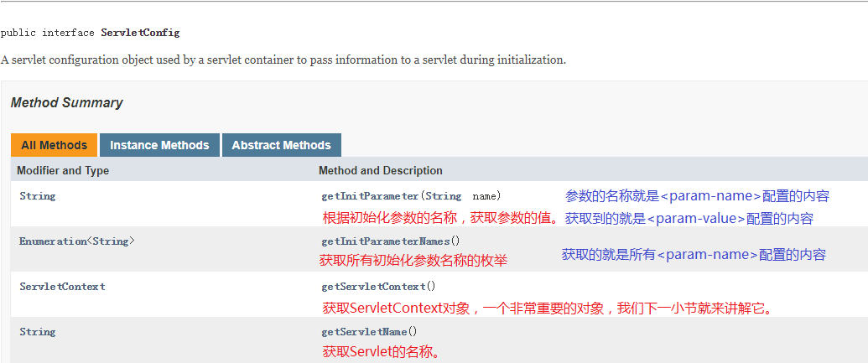Click the ServletContext return type link

click(x=62, y=287)
